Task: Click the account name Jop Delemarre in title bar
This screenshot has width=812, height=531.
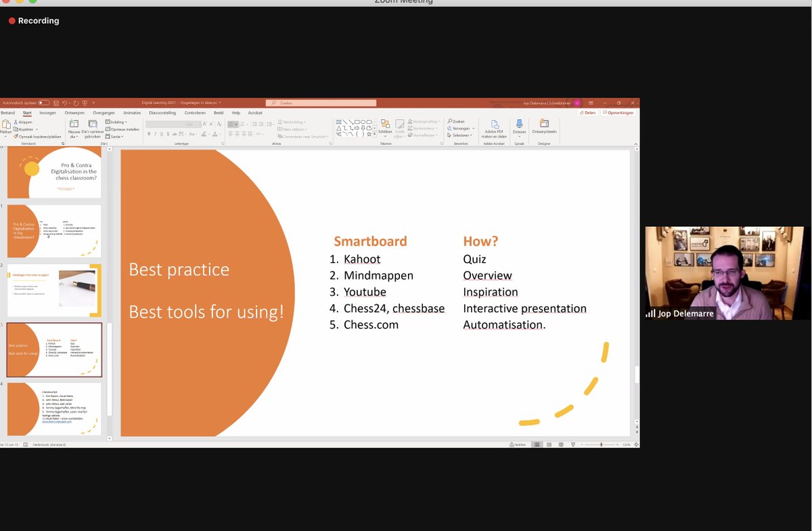Action: click(x=547, y=103)
